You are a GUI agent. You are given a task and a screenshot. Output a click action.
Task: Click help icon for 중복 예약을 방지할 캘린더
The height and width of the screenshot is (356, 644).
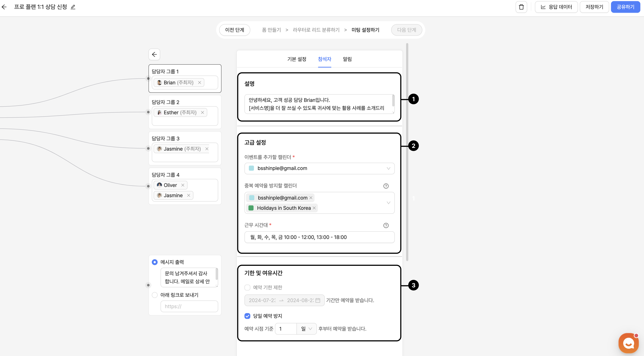click(386, 186)
